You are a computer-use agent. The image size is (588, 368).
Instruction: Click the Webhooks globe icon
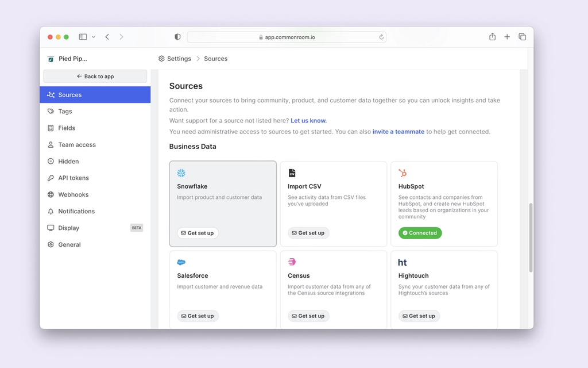tap(50, 194)
